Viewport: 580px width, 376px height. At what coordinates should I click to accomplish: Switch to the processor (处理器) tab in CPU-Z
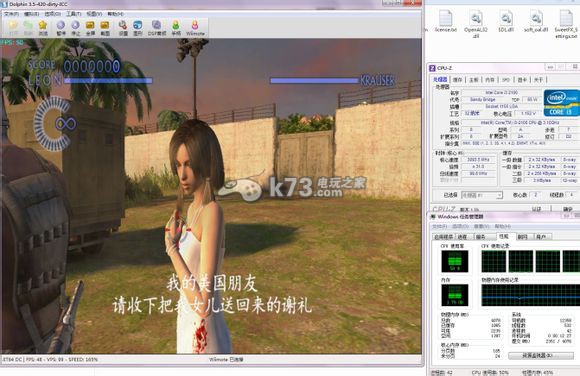[x=440, y=80]
